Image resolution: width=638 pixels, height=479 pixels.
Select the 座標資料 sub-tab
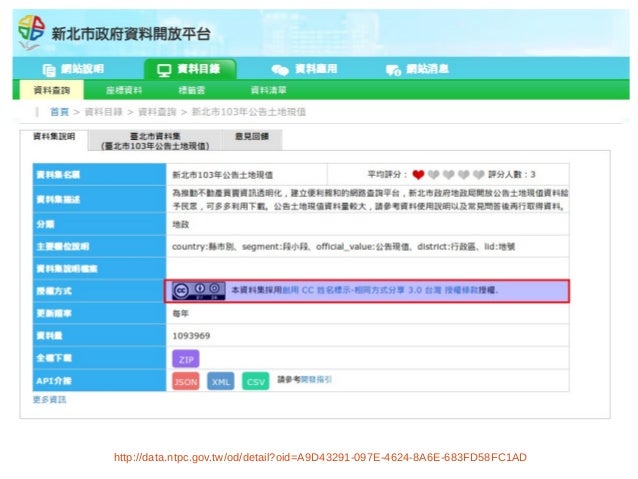tap(124, 90)
